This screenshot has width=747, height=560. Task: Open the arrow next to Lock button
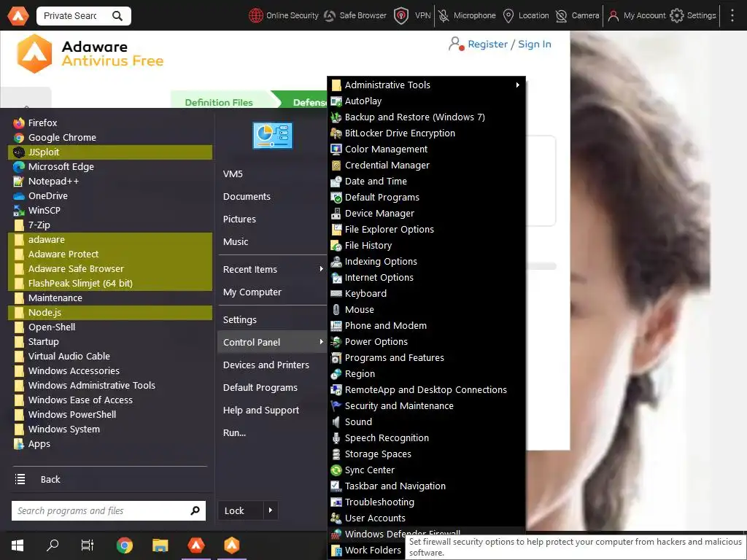click(x=271, y=511)
